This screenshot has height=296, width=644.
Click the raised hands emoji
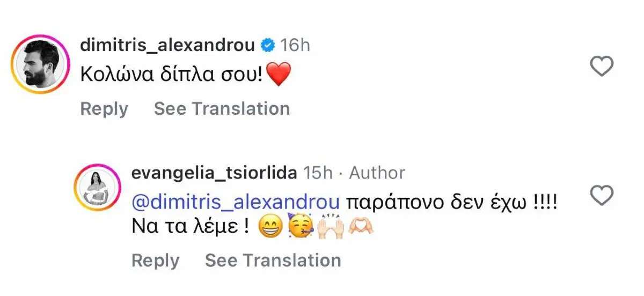click(x=330, y=228)
